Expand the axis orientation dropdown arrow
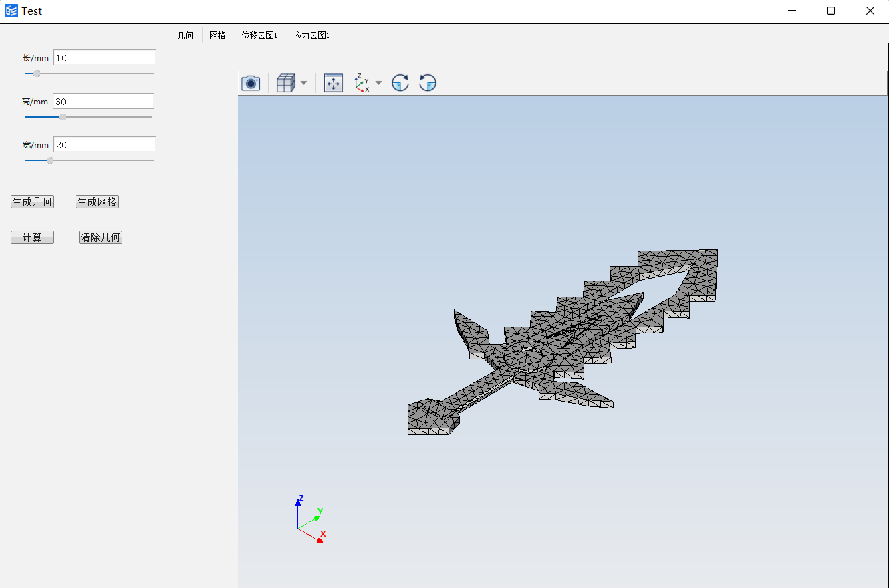889x588 pixels. click(x=379, y=83)
